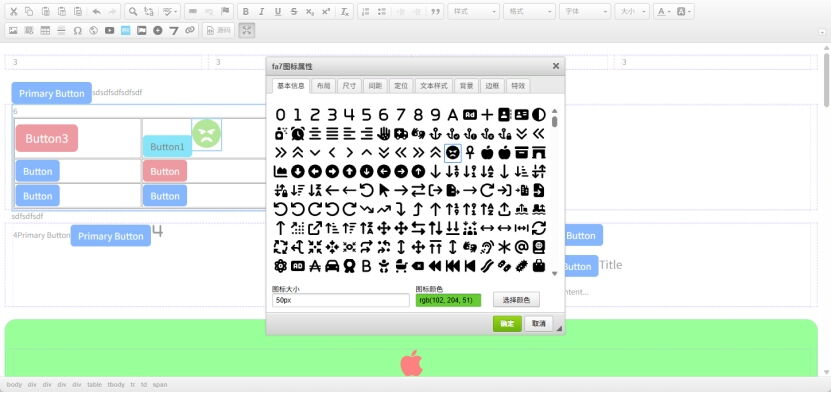This screenshot has width=831, height=393.
Task: Toggle Superscript formatting
Action: (326, 12)
